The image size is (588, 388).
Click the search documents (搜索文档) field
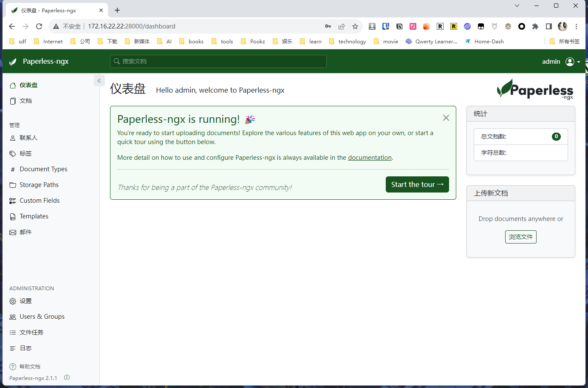click(x=218, y=62)
